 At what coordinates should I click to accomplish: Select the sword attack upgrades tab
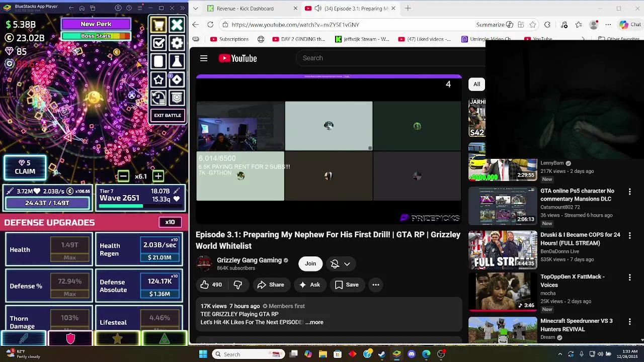tap(24, 338)
